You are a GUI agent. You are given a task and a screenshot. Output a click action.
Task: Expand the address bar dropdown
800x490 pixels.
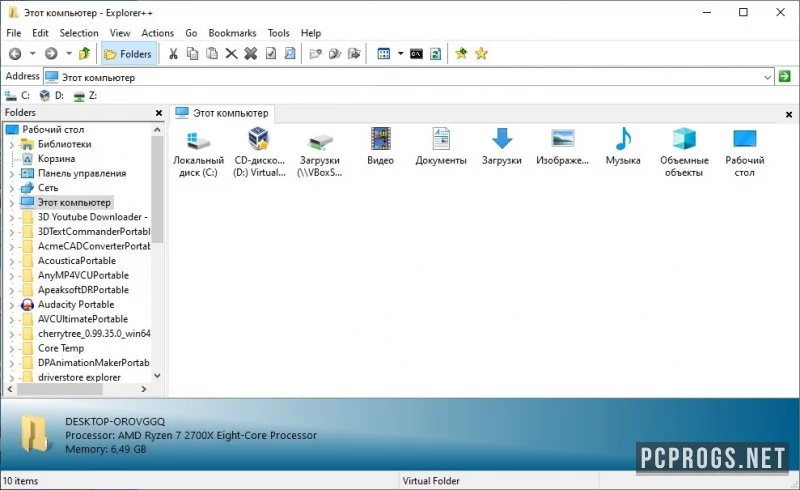click(767, 77)
